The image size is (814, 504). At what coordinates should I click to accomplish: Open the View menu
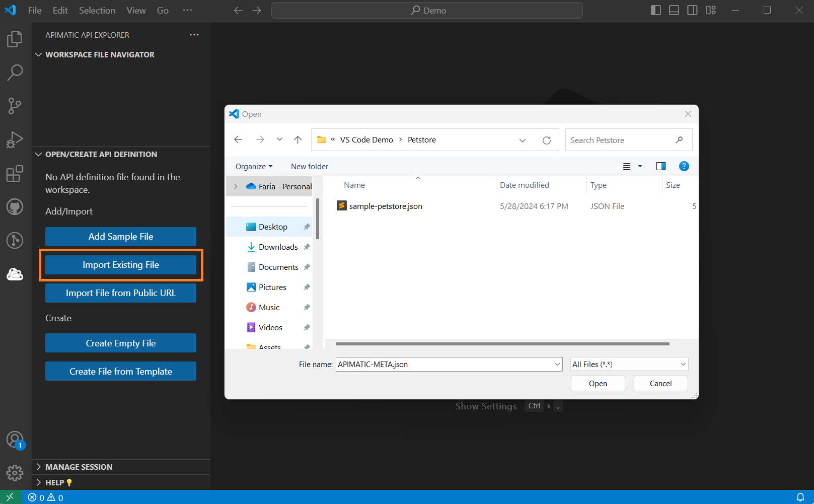coord(136,10)
